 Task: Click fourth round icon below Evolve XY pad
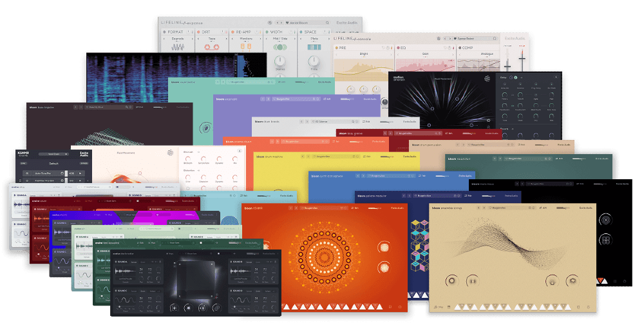pyautogui.click(x=216, y=308)
